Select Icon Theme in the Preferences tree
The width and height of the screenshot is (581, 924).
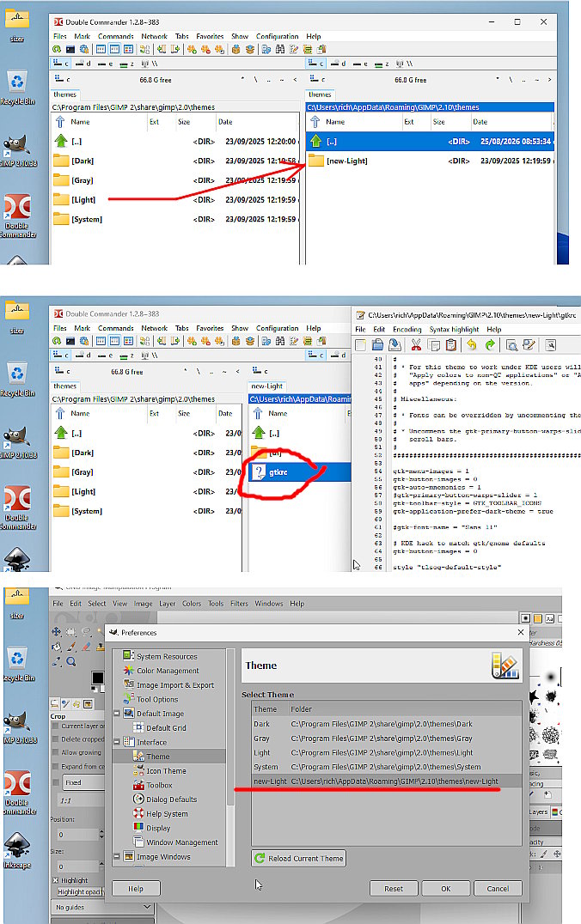point(166,771)
